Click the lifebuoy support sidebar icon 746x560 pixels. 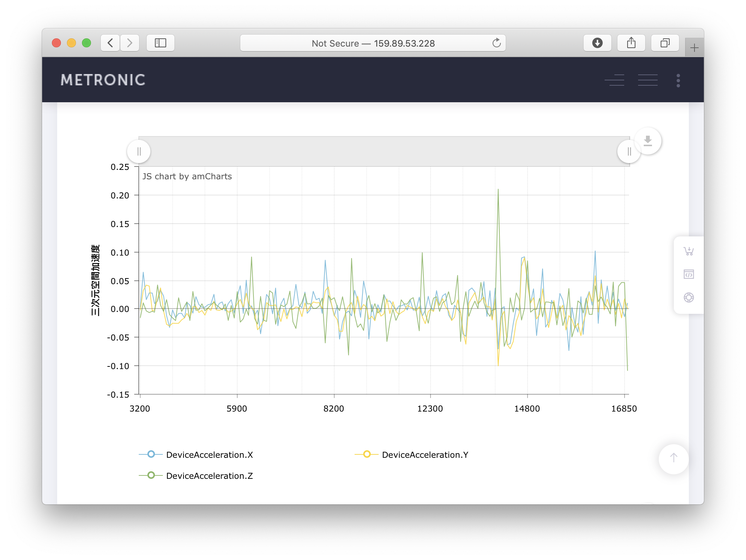click(688, 298)
